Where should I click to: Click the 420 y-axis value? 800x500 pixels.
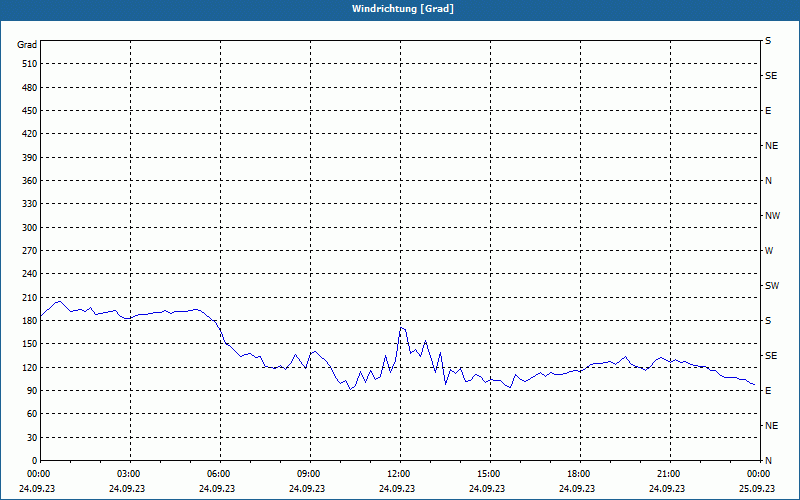(x=30, y=134)
